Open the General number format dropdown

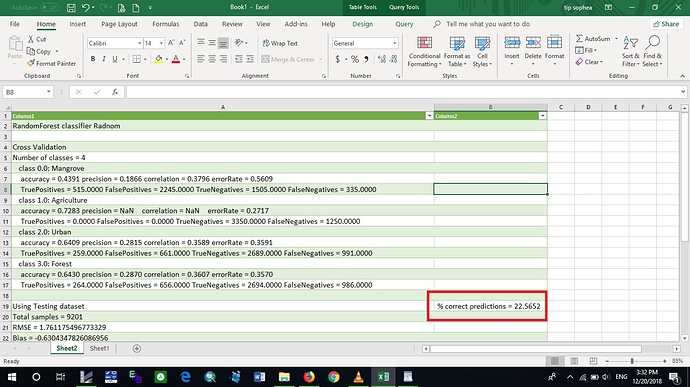point(394,43)
